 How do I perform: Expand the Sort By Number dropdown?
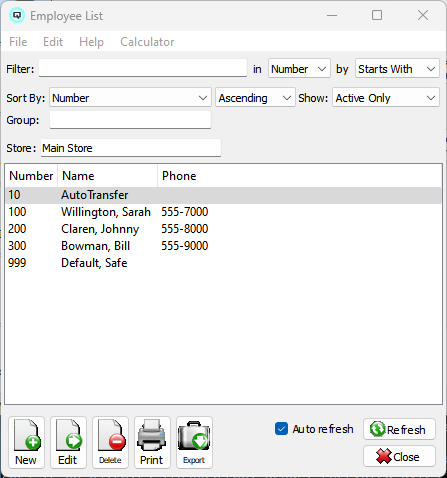point(130,97)
